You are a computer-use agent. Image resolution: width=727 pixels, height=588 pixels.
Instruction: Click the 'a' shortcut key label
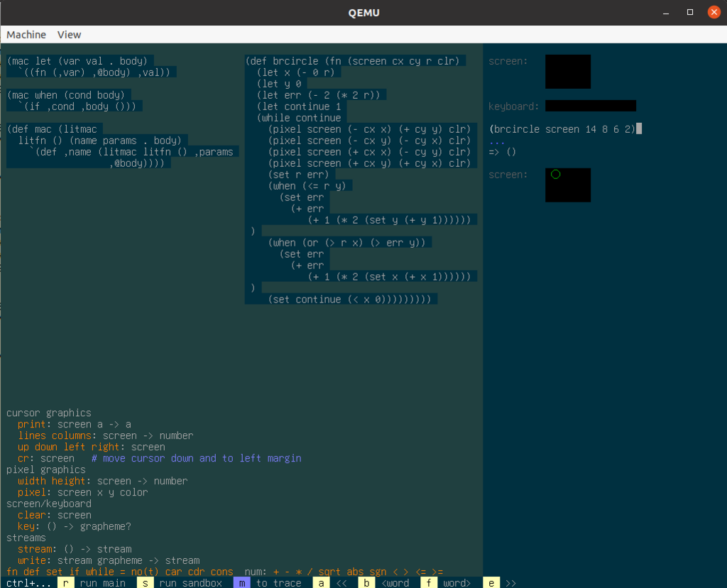(321, 583)
